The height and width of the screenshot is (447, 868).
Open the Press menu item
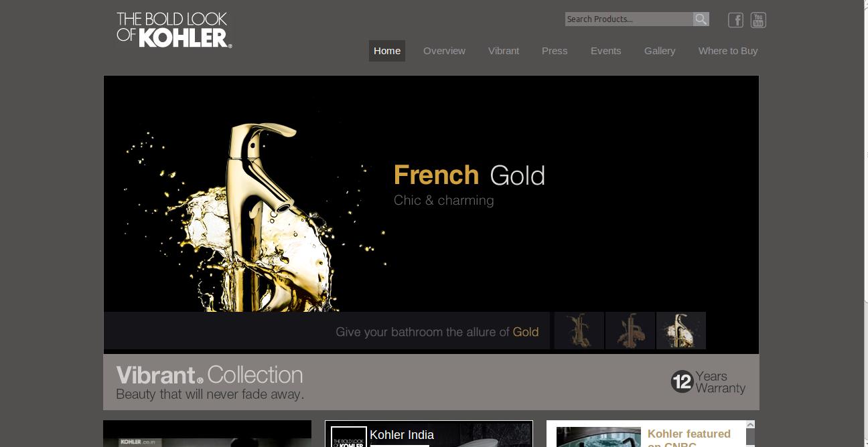pyautogui.click(x=555, y=51)
